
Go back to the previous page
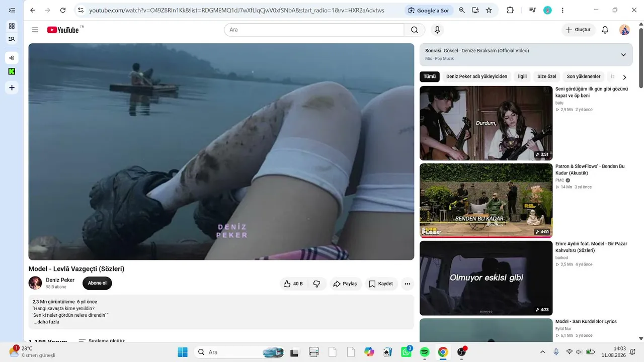coord(33,10)
